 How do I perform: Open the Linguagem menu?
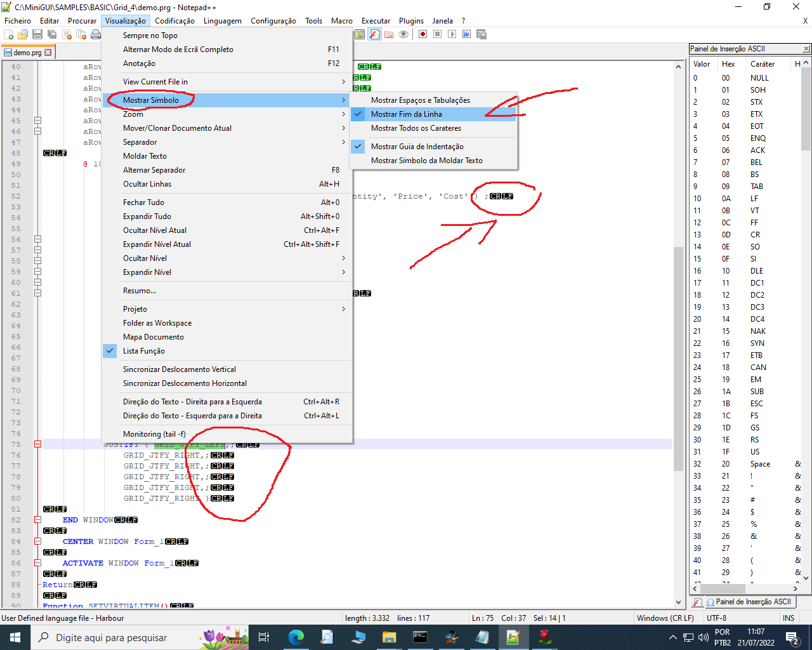(223, 21)
